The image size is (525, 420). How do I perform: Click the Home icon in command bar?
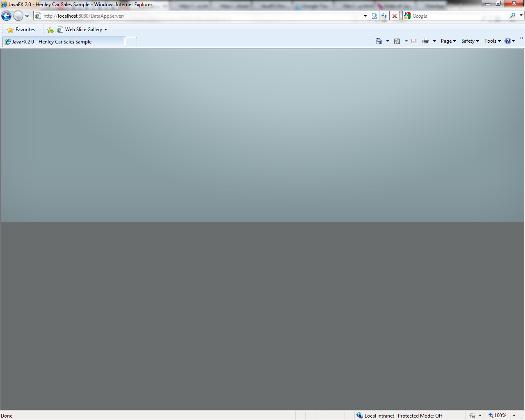pyautogui.click(x=379, y=41)
